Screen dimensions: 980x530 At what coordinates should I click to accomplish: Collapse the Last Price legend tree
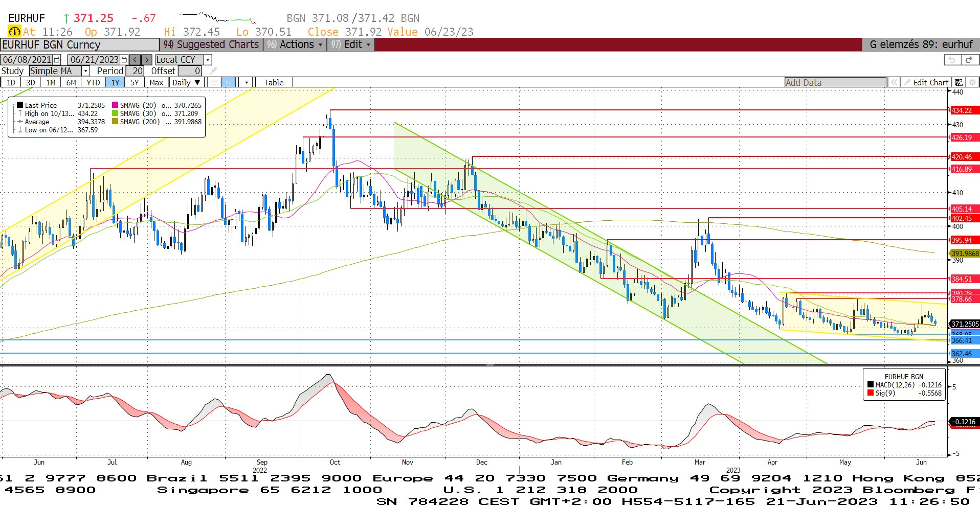pos(14,105)
